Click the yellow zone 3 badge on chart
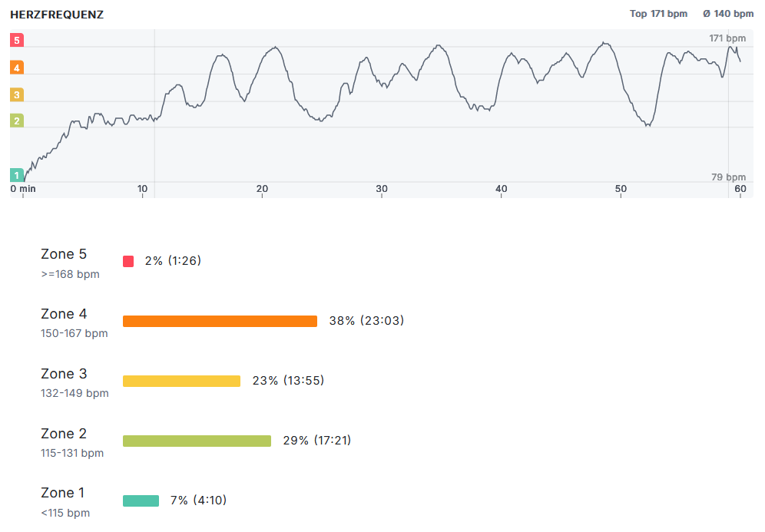Screen dimensions: 765x532 pyautogui.click(x=17, y=94)
